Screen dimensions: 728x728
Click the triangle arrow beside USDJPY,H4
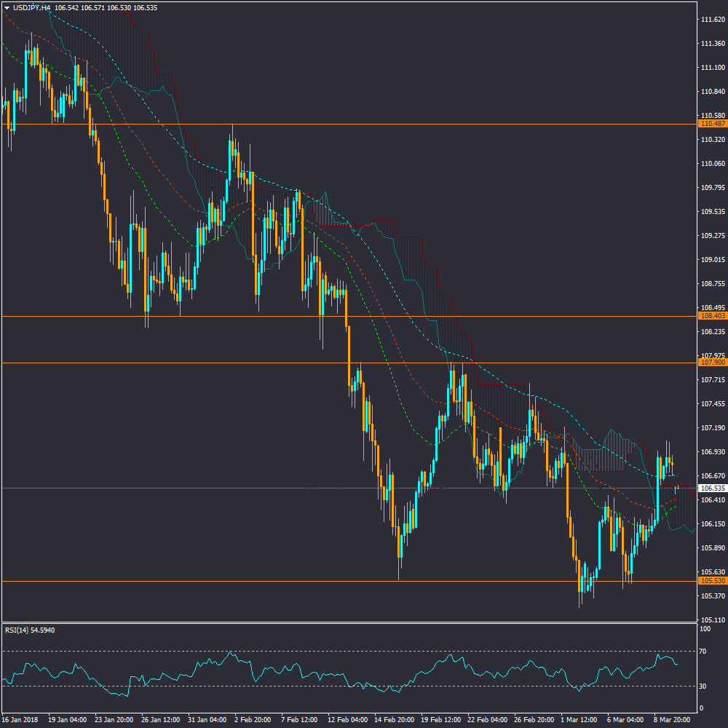pyautogui.click(x=7, y=7)
